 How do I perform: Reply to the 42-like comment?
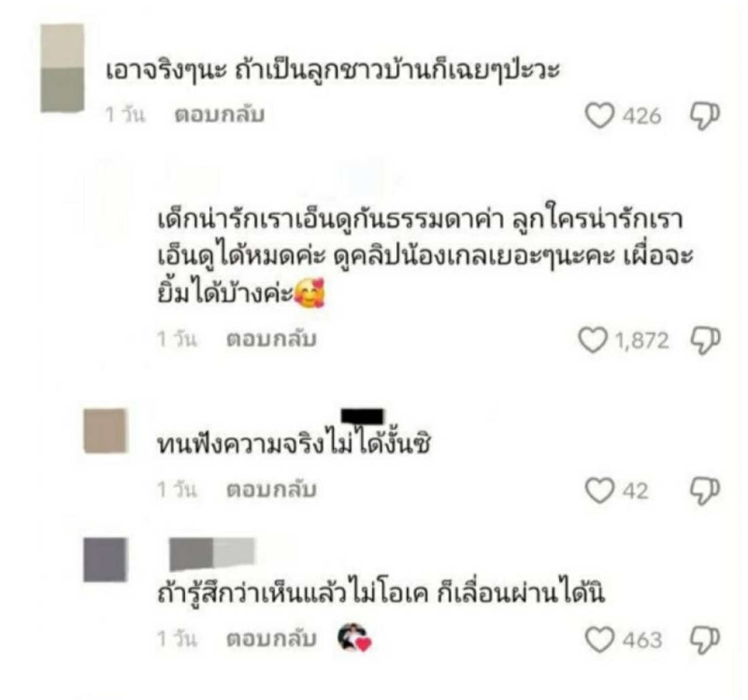tap(271, 490)
